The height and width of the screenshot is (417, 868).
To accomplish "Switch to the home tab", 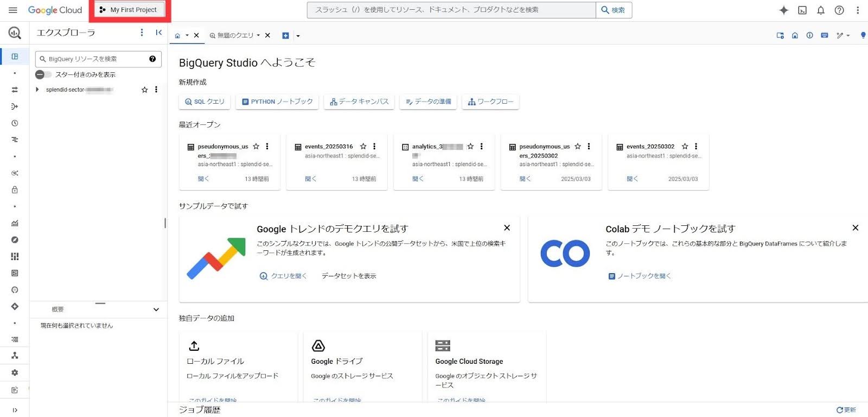I will click(177, 35).
